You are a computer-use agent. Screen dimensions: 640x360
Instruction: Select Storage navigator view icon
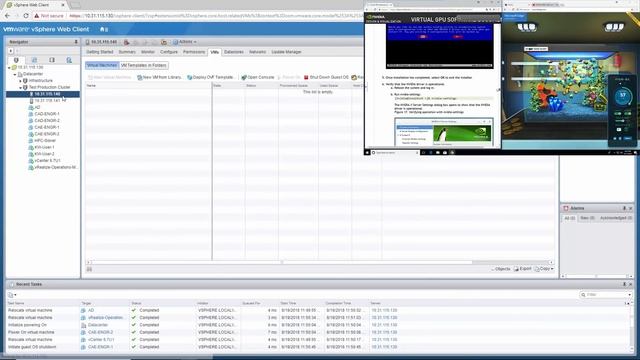(52, 60)
